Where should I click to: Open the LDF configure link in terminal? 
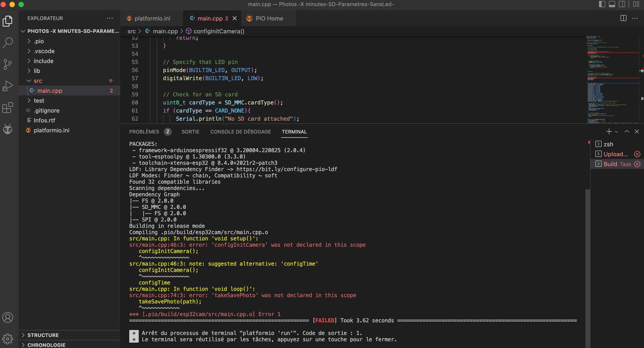click(286, 169)
